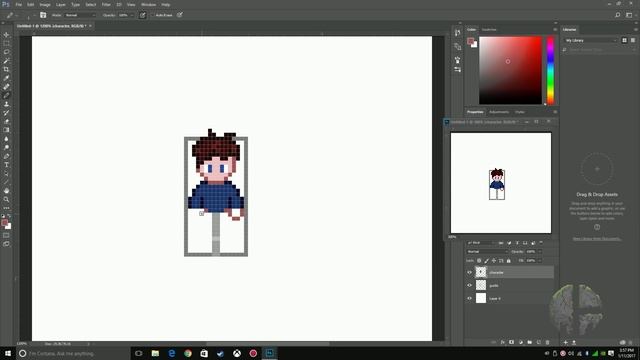
Task: Select the Zoom tool
Action: (6, 199)
